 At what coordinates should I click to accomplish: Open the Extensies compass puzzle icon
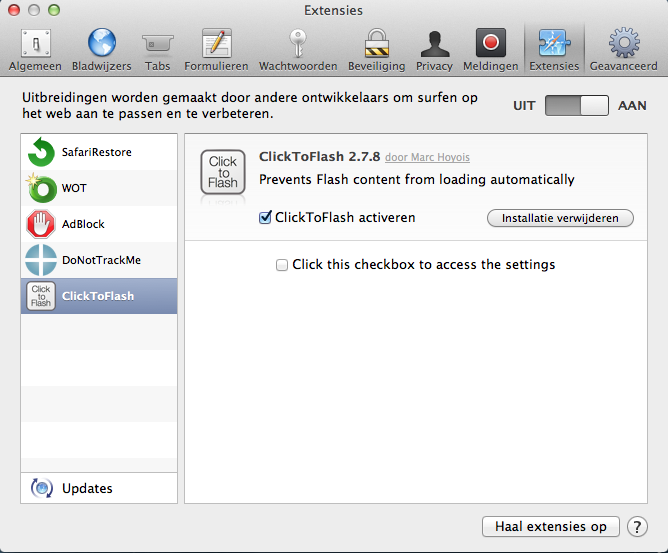coord(554,43)
